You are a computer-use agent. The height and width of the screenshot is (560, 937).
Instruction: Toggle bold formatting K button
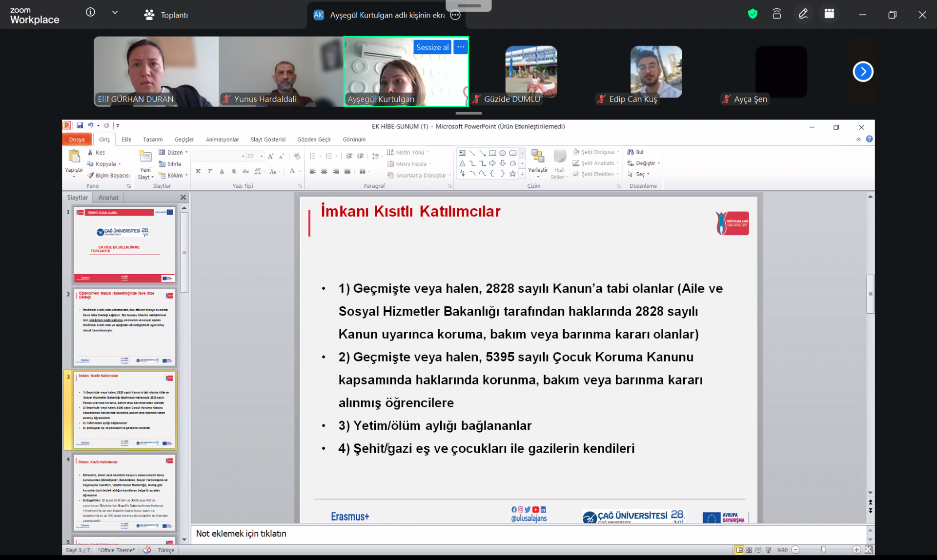(198, 171)
